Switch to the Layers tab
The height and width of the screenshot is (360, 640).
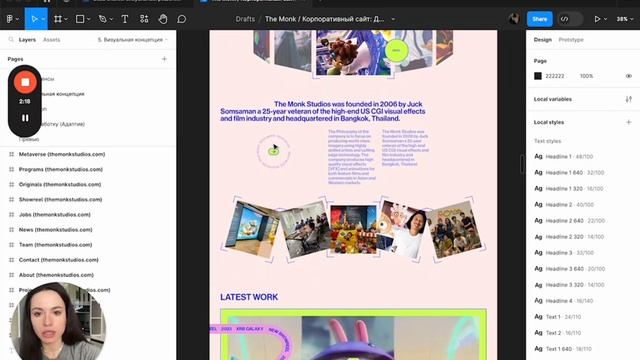coord(27,40)
